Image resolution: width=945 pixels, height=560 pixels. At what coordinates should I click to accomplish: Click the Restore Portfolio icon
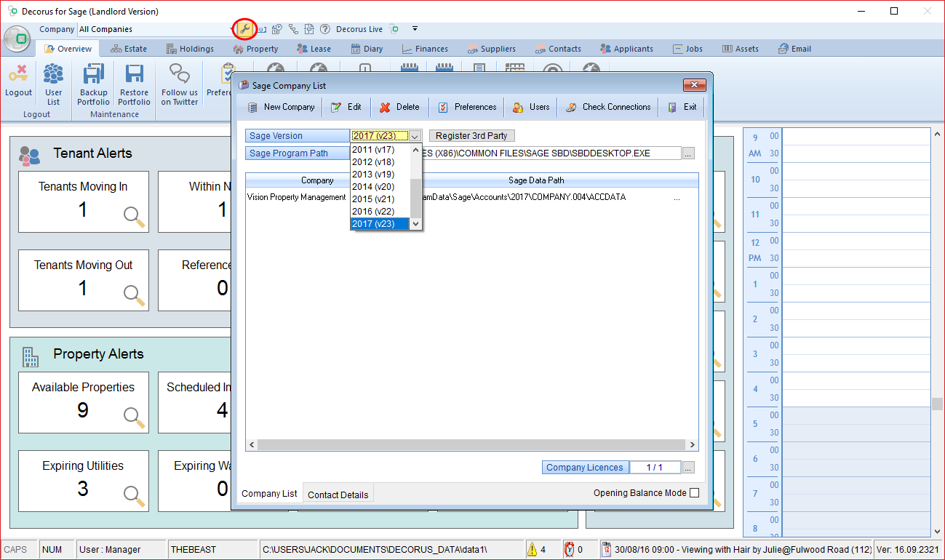[x=134, y=75]
